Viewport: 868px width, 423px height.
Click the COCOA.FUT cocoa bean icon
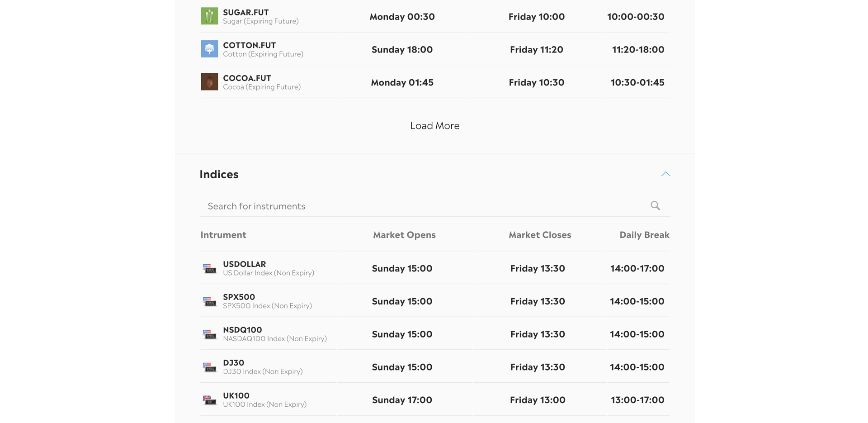(x=209, y=82)
